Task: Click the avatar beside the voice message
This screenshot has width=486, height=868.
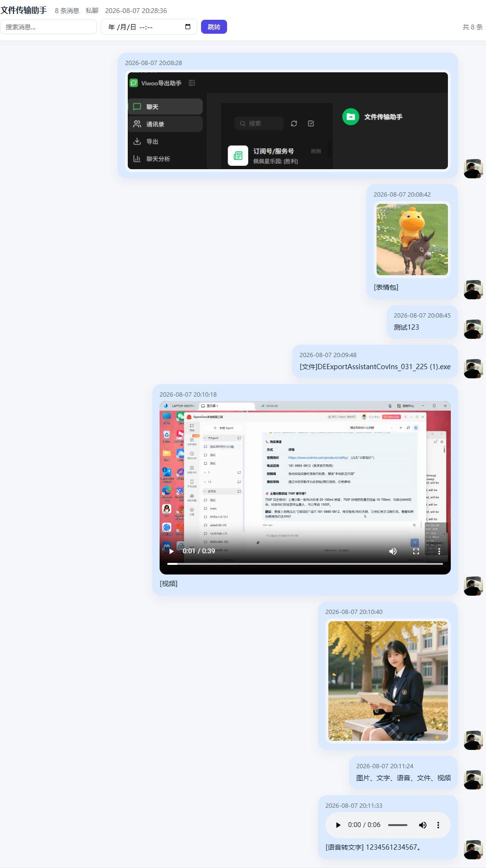Action: 473,849
